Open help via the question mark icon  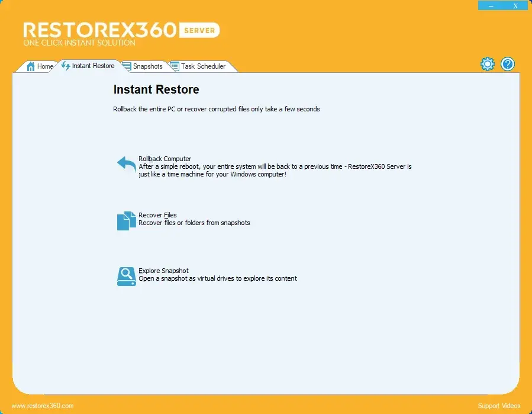[507, 65]
